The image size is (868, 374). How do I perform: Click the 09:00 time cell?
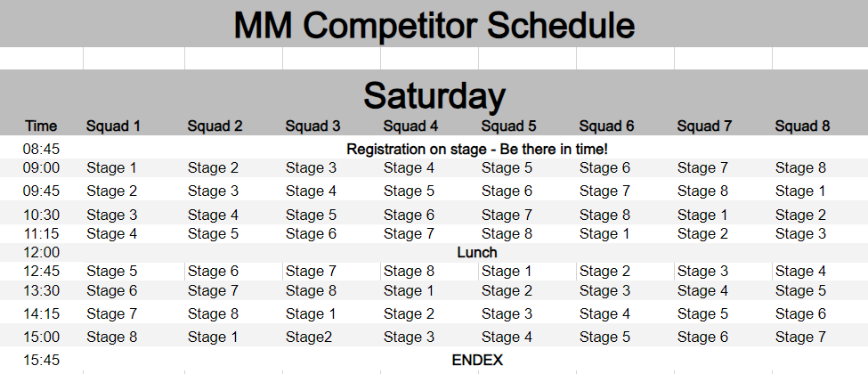coord(41,167)
